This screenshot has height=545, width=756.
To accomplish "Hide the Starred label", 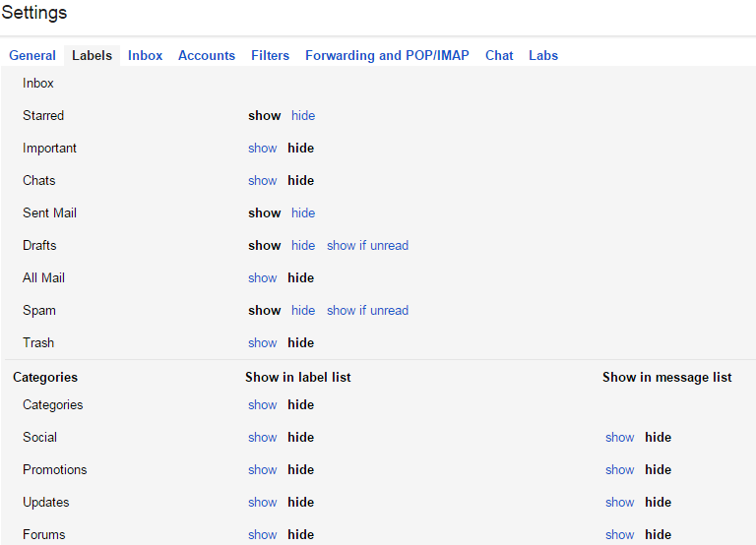I will click(303, 116).
